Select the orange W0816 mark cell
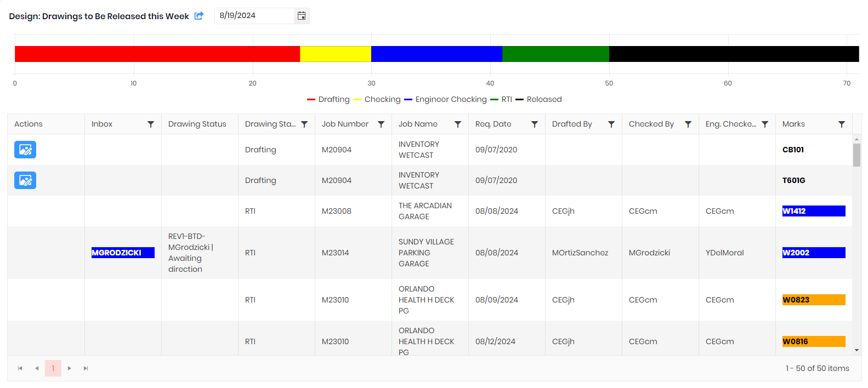Screen dimensions: 868x388 coord(814,341)
